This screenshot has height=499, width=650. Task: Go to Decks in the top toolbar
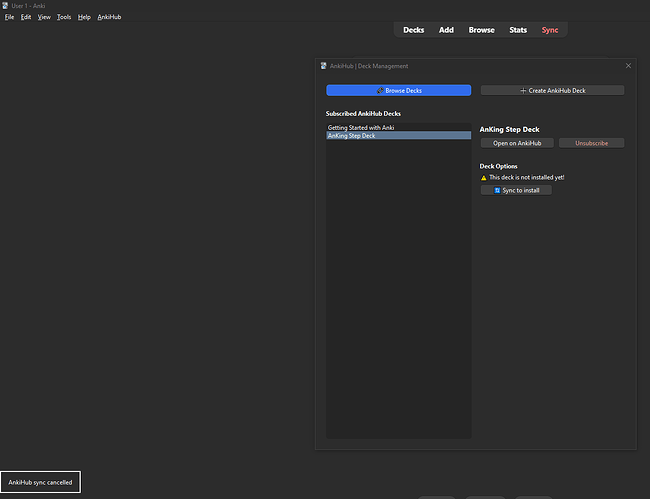click(x=413, y=30)
